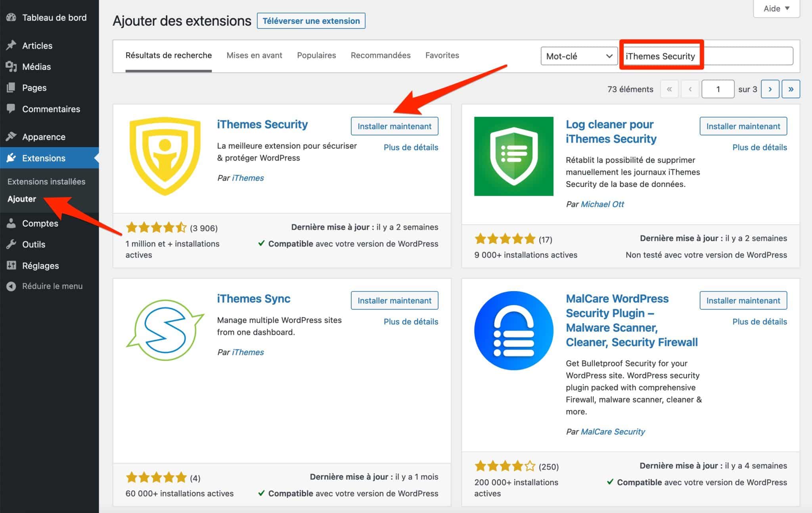Go to next page of results
The height and width of the screenshot is (513, 812).
pyautogui.click(x=770, y=89)
